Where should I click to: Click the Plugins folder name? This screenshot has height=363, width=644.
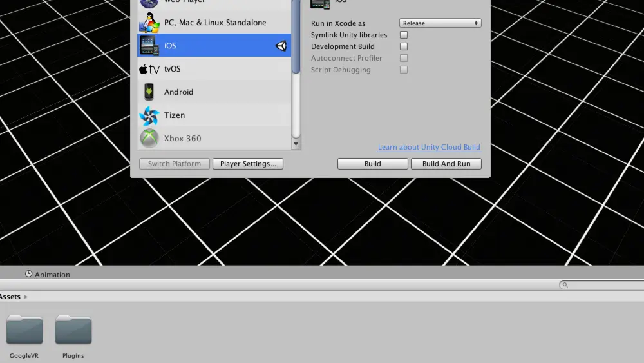73,356
